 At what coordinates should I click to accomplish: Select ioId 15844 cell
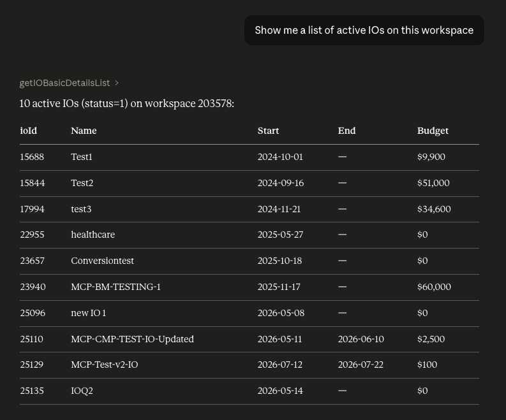33,183
